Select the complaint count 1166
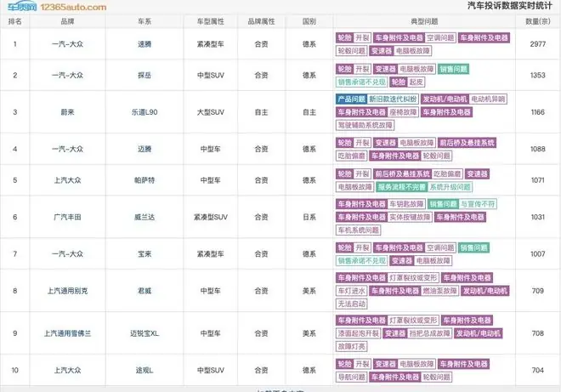Image resolution: width=561 pixels, height=392 pixels. [538, 112]
